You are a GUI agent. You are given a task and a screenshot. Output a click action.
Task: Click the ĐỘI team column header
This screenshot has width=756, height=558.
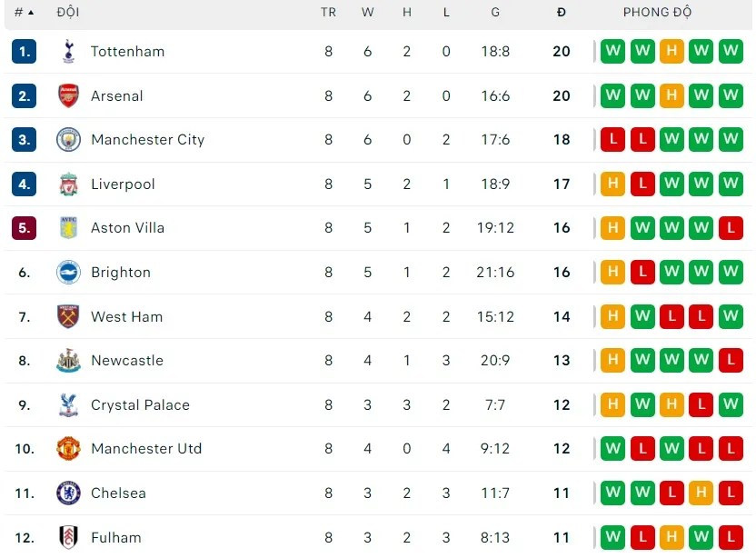click(x=67, y=13)
